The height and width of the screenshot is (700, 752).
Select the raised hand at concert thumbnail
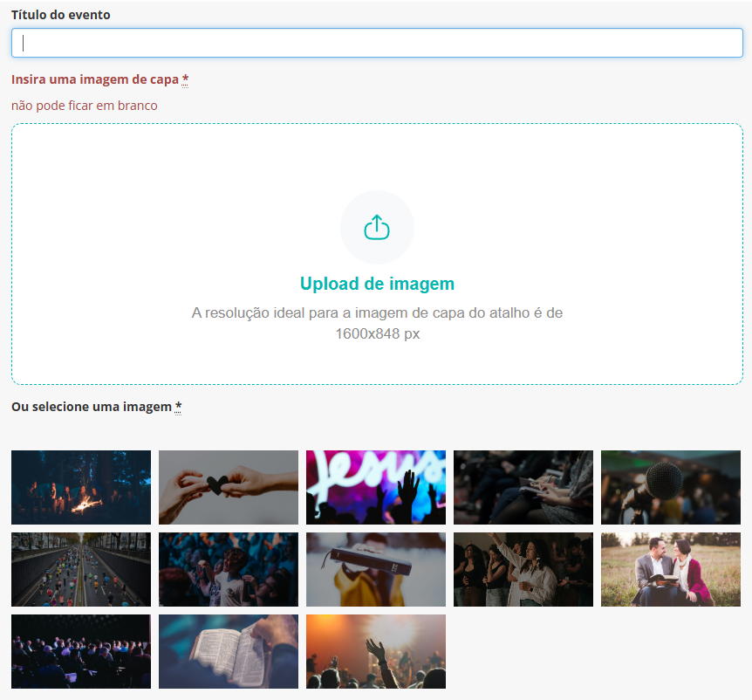coord(375,651)
